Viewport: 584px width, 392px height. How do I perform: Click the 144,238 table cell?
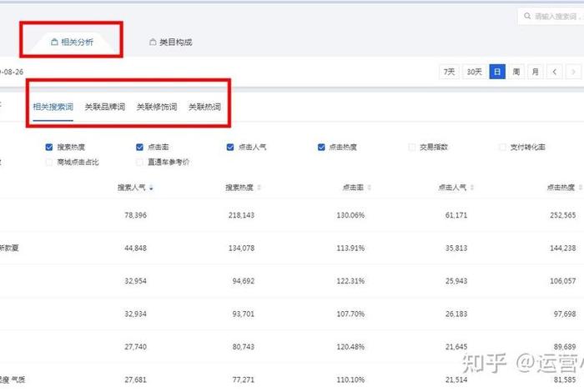pos(563,248)
